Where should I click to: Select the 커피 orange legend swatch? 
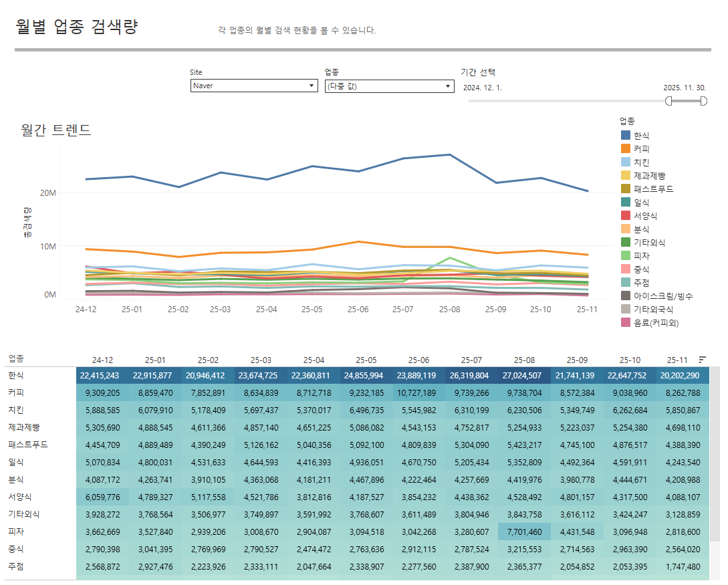tap(626, 149)
